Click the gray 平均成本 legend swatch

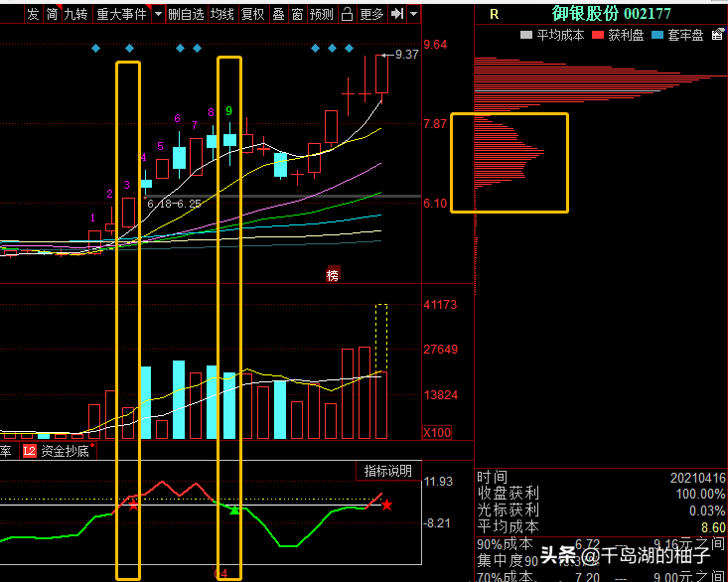pyautogui.click(x=526, y=35)
